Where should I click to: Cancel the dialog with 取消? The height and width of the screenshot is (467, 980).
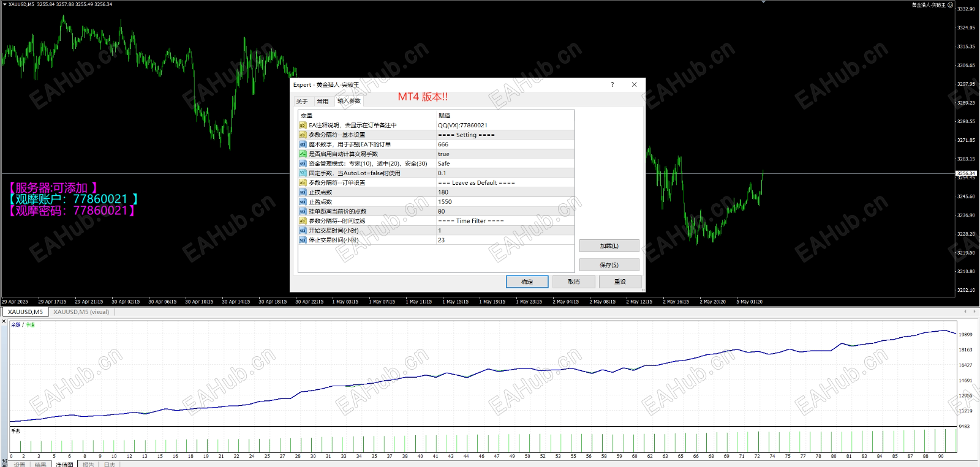573,282
